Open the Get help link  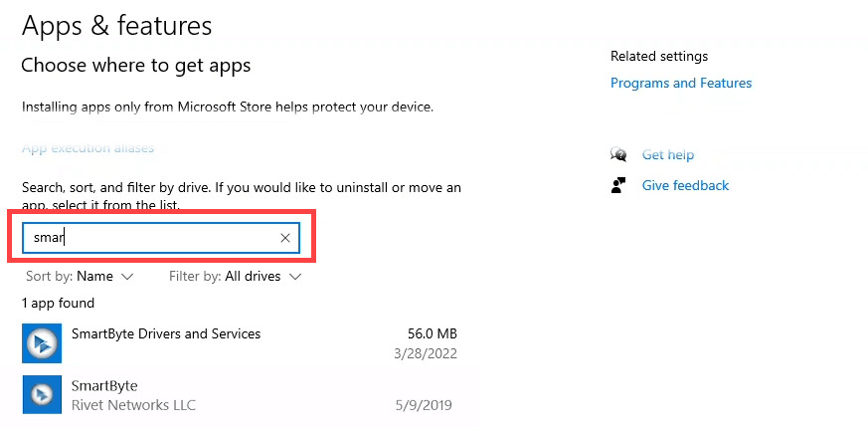(668, 154)
